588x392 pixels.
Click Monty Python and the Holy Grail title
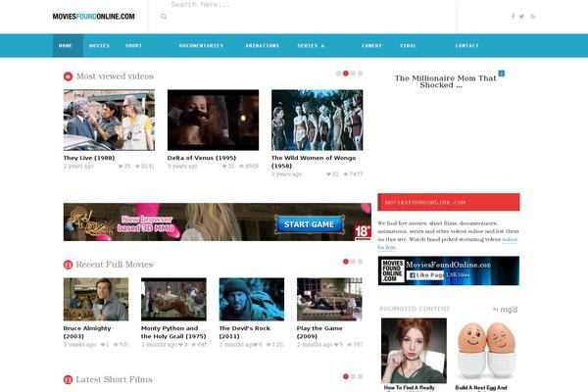[173, 332]
